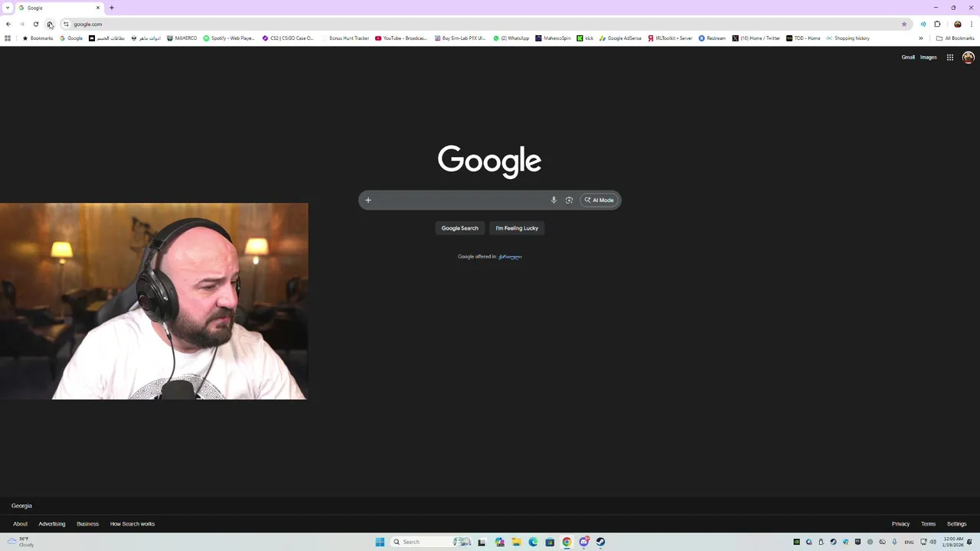
Task: Open Privacy footer link
Action: tap(900, 524)
